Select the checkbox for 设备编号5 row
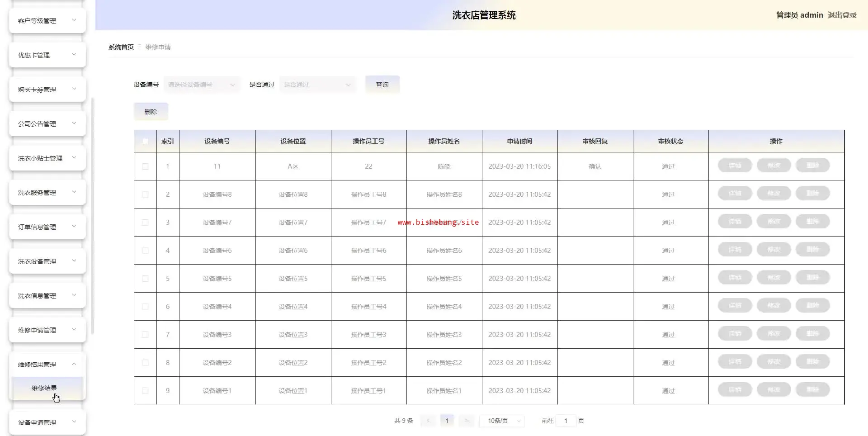This screenshot has height=436, width=868. coord(145,279)
